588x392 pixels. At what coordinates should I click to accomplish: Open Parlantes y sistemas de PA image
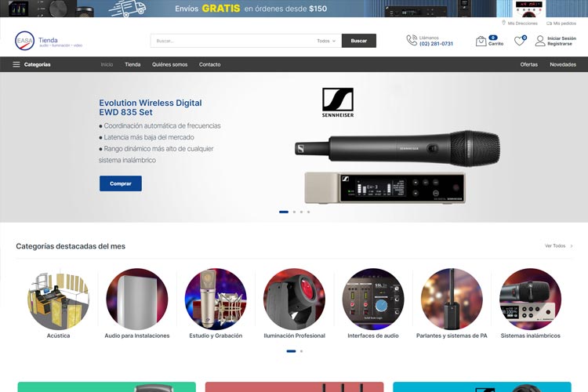tap(452, 299)
